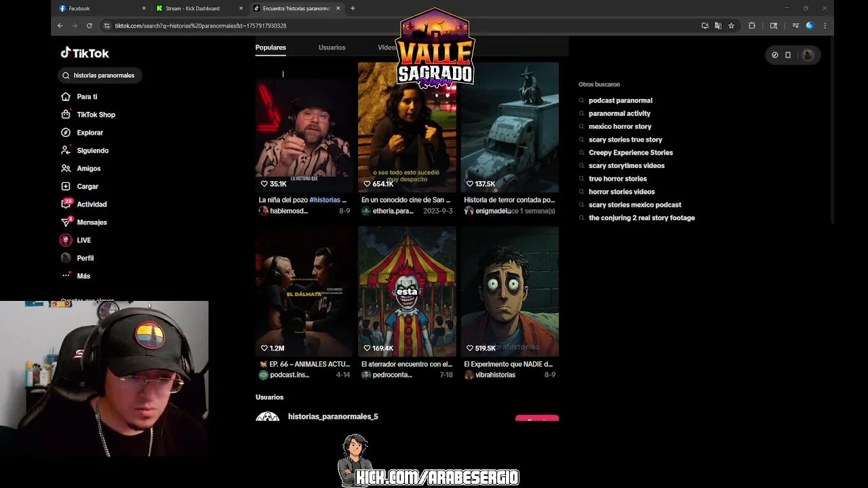The image size is (868, 488).
Task: Open the TikTok Shop bag icon
Action: pos(66,115)
